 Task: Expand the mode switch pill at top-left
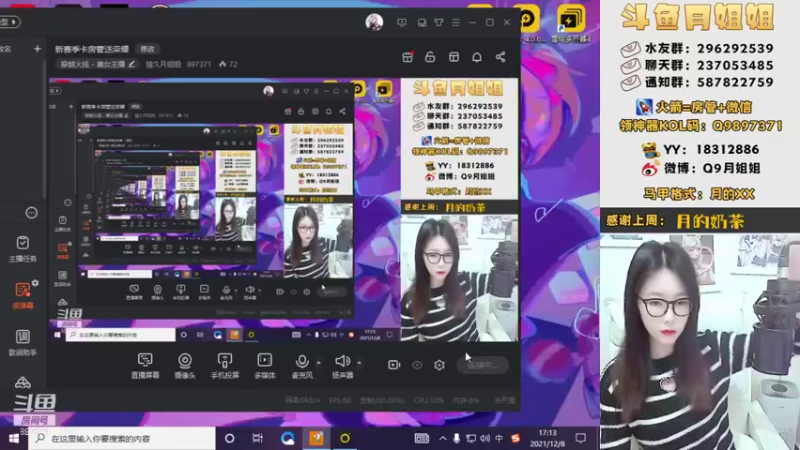pos(10,22)
